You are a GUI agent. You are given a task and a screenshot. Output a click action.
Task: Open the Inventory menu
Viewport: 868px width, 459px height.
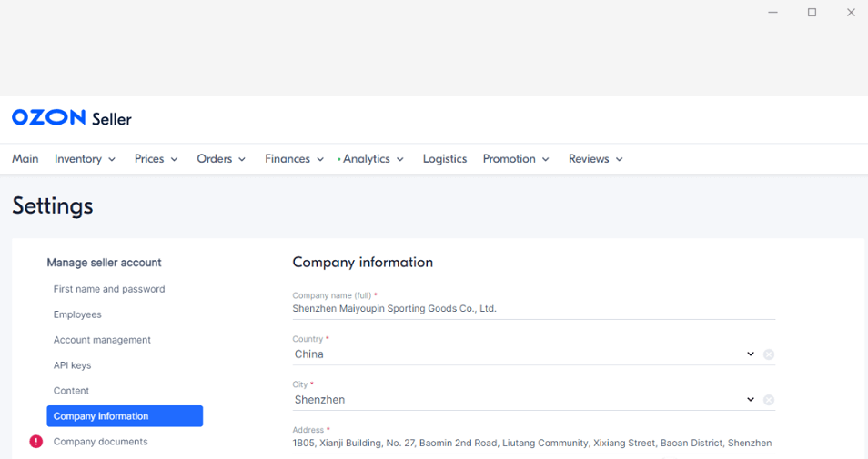pyautogui.click(x=85, y=159)
